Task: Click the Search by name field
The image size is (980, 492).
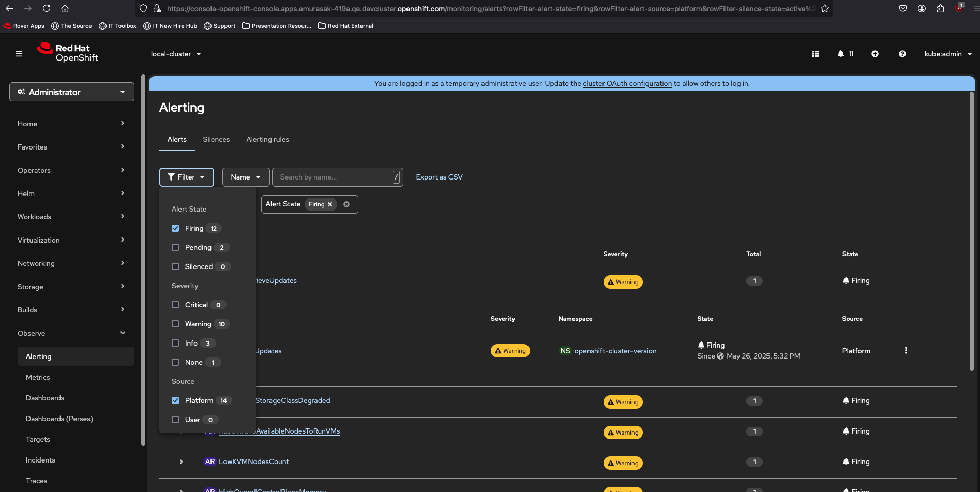Action: (x=334, y=177)
